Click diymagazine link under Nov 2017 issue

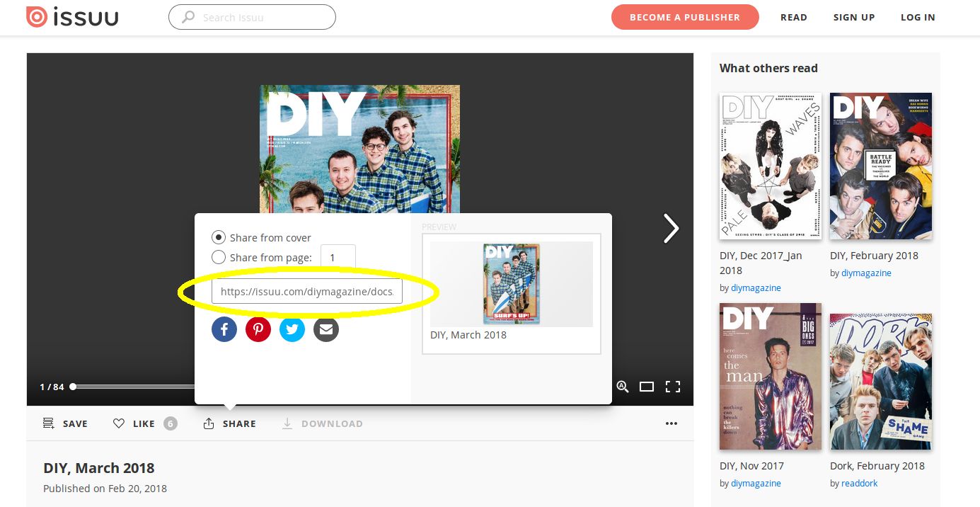pos(756,484)
